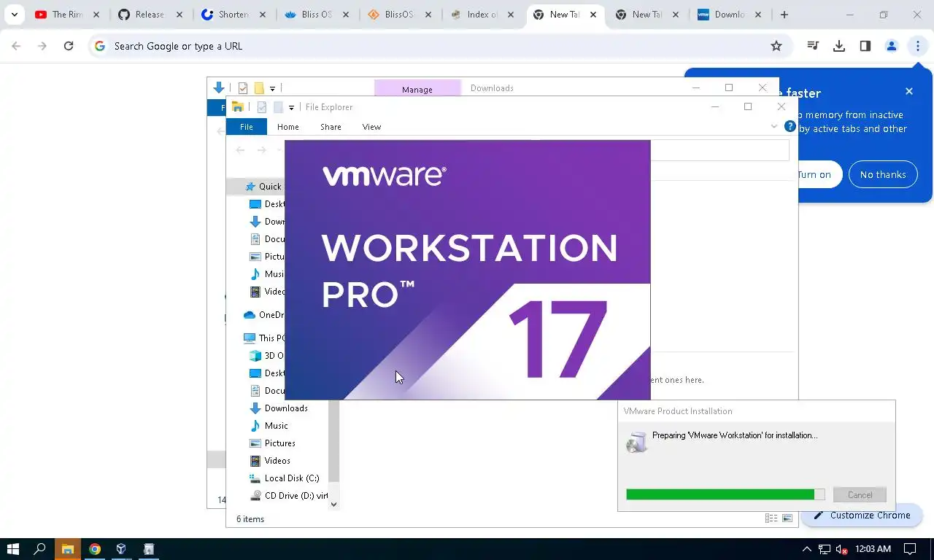Open File Explorer help question mark icon
Screen dimensions: 934x560
(790, 126)
